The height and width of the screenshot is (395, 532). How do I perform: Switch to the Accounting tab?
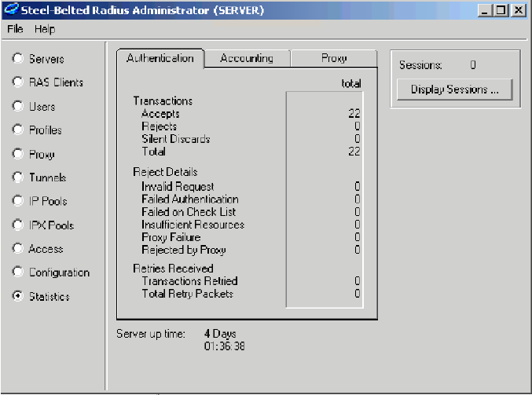pyautogui.click(x=247, y=59)
